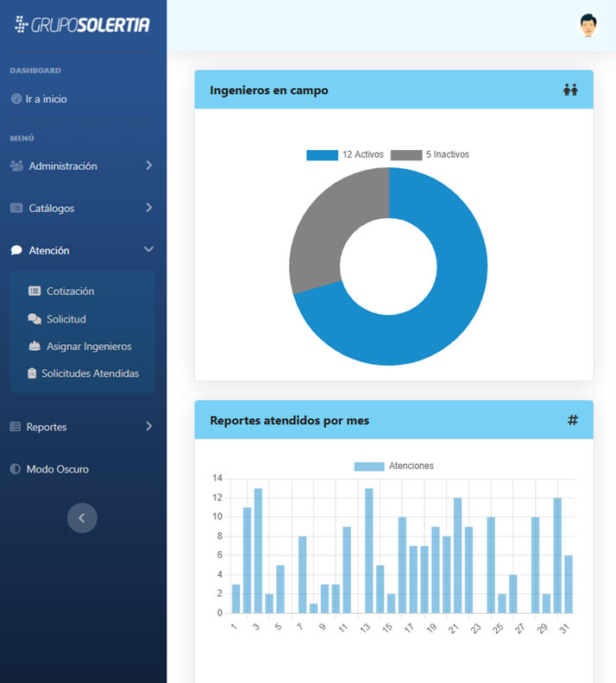Open the user avatar profile menu

point(588,25)
